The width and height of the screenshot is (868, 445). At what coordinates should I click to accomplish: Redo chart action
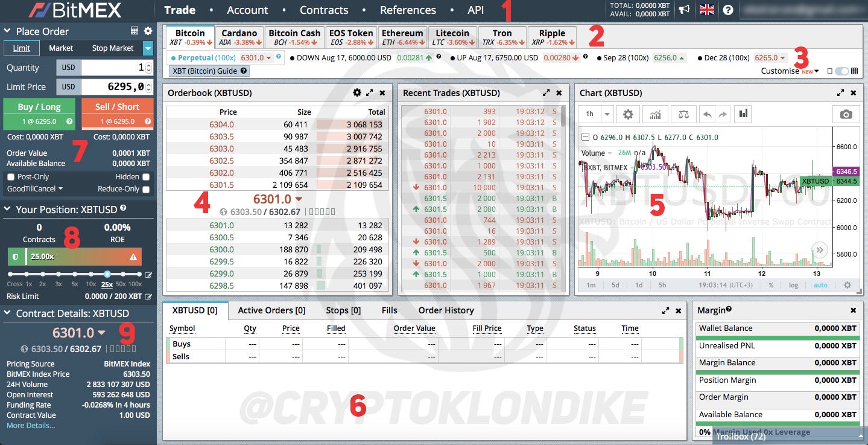[x=723, y=114]
